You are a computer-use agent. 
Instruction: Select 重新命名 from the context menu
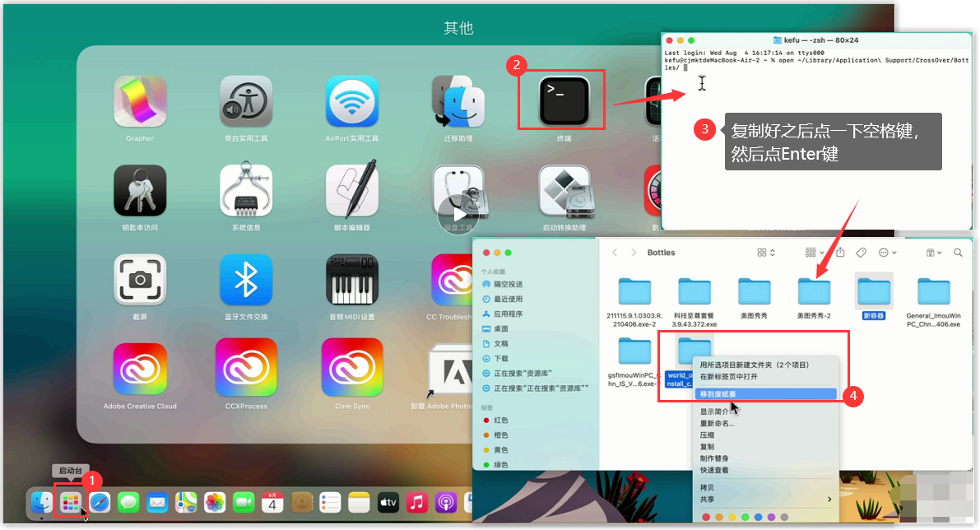coord(717,424)
